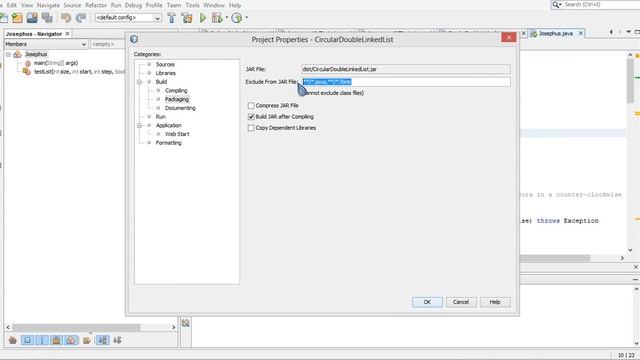Screen dimensions: 640x360
Task: Open the Refactor menu
Action: (x=96, y=5)
